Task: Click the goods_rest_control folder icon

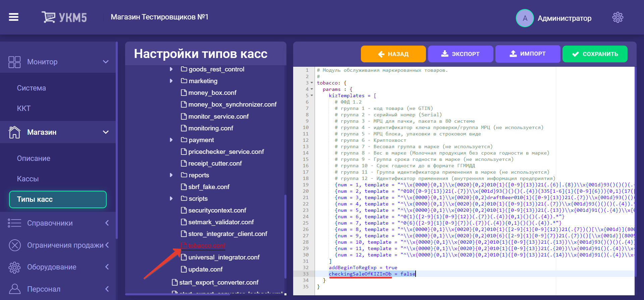Action: (184, 69)
